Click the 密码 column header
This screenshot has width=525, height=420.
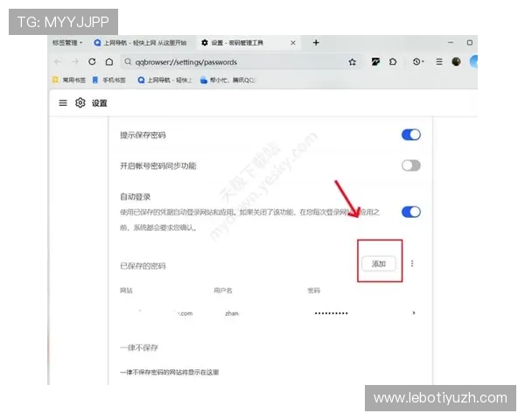point(314,290)
